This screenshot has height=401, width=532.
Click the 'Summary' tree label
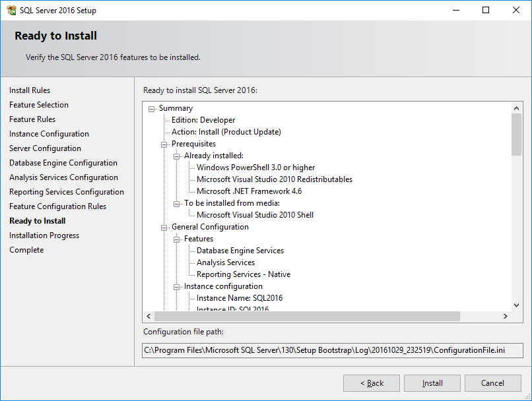pyautogui.click(x=176, y=108)
